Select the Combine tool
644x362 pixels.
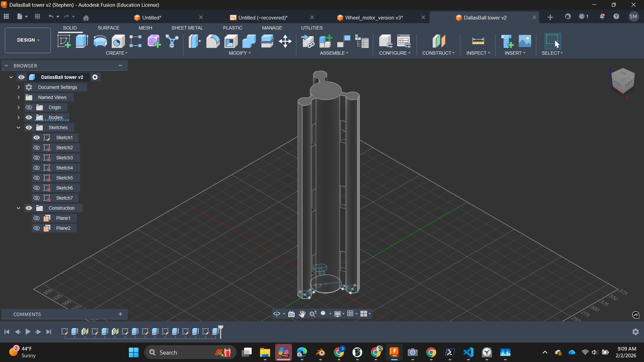(x=249, y=42)
